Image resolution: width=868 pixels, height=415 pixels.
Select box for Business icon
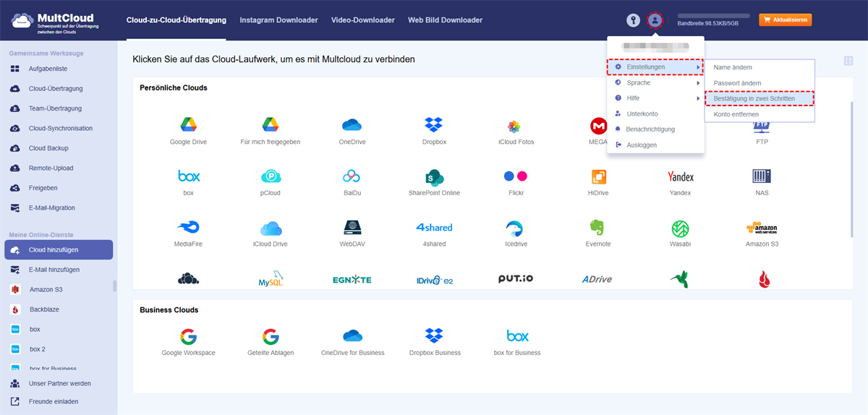click(x=517, y=336)
